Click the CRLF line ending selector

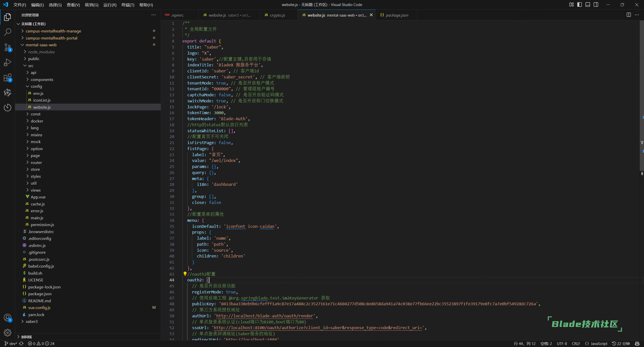(576, 343)
